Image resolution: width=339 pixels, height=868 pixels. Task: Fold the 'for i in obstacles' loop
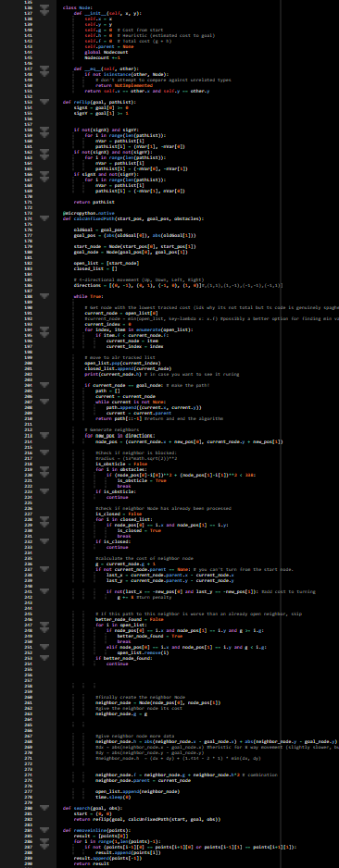click(44, 468)
